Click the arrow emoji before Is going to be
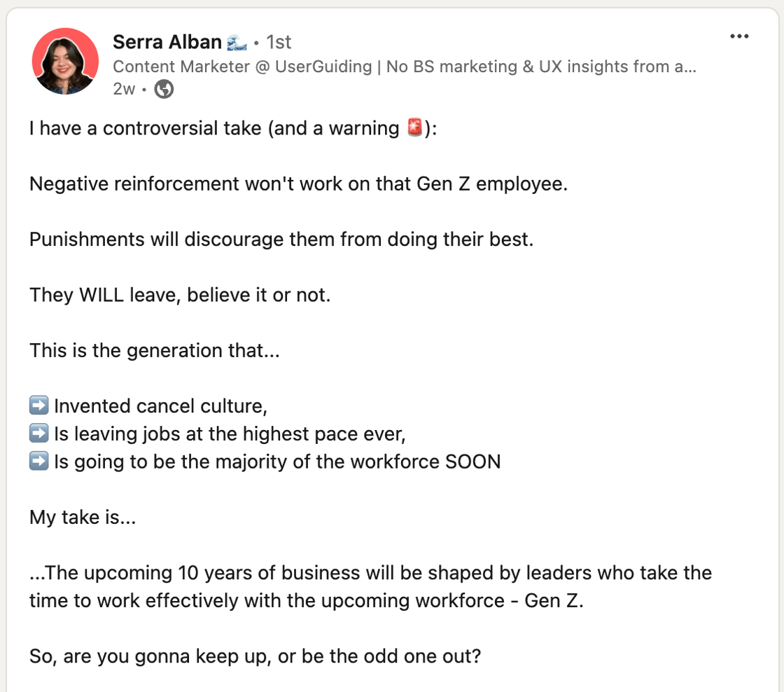 (x=39, y=462)
